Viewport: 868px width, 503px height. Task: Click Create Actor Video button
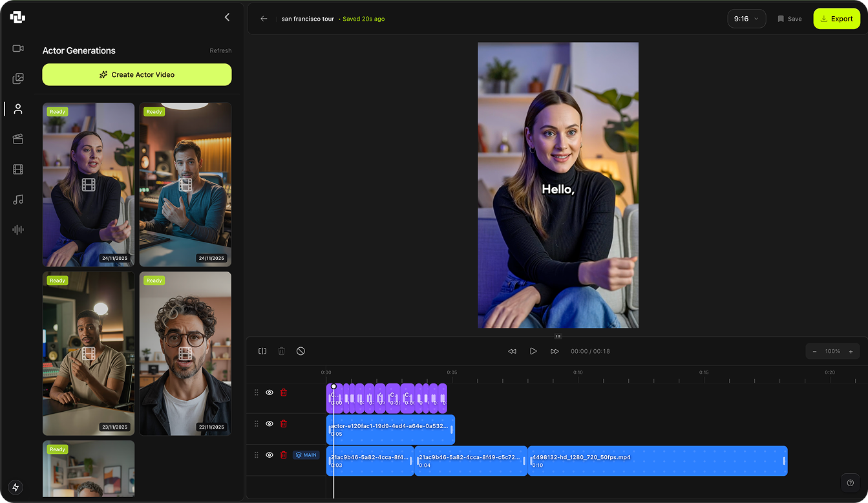(x=137, y=74)
